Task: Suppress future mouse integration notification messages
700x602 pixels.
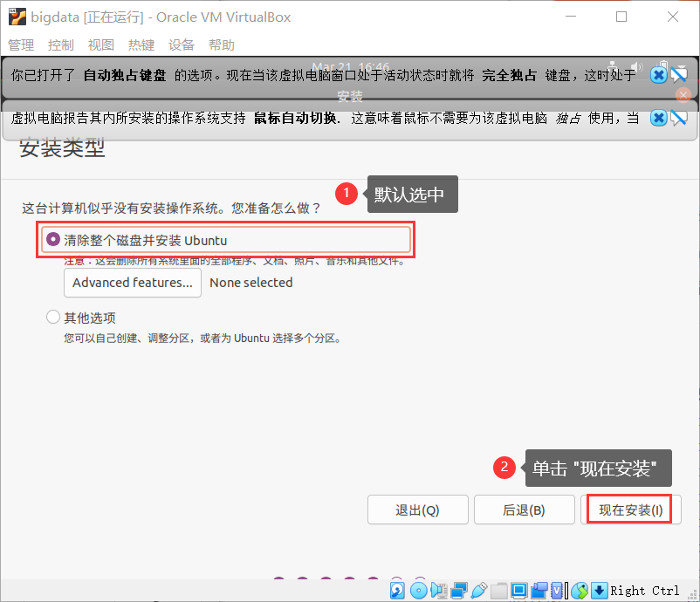Action: 678,118
